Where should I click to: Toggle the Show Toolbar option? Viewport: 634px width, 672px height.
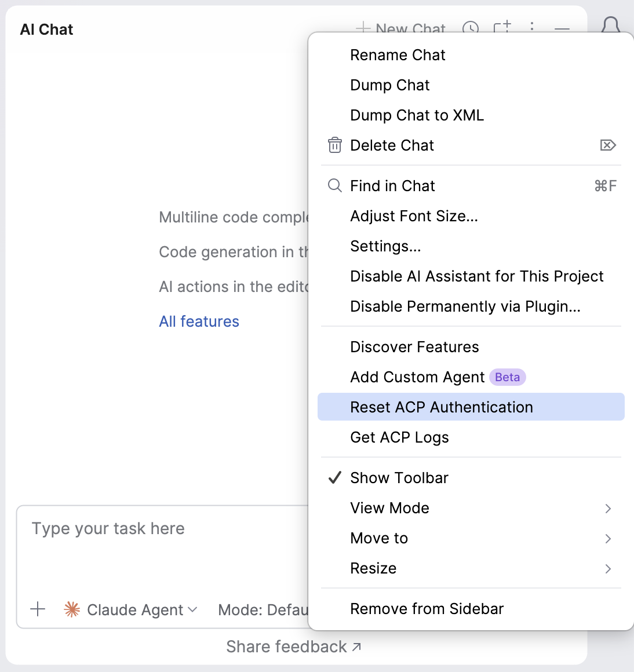pos(399,477)
